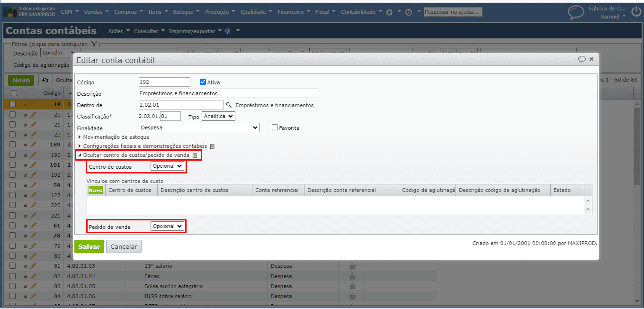Delete row code 21 with x icon

click(x=26, y=125)
